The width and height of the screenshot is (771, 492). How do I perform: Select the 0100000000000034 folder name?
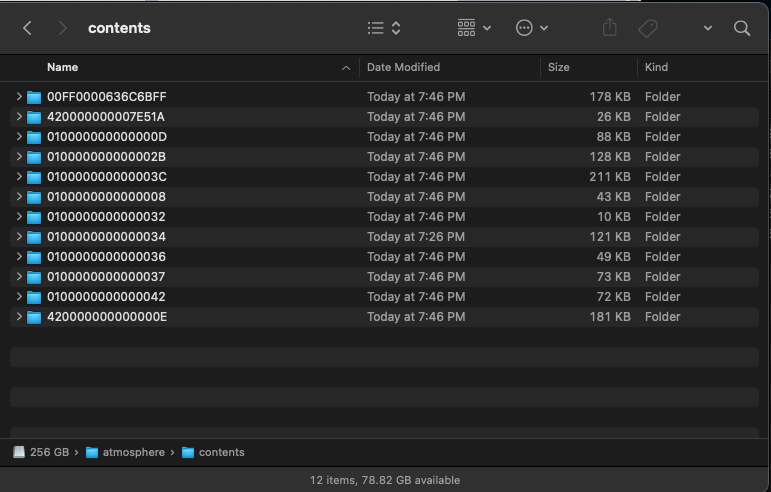click(x=106, y=236)
